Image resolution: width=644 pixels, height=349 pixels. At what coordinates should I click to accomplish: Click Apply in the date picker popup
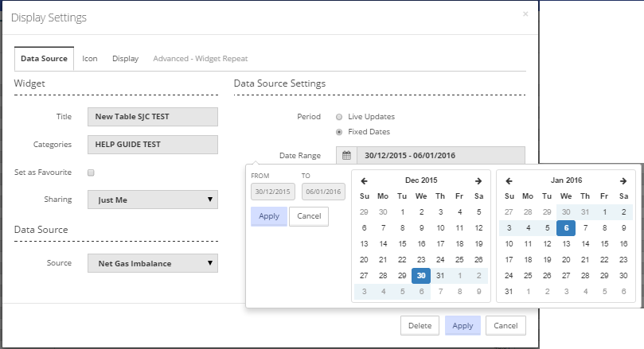(269, 216)
